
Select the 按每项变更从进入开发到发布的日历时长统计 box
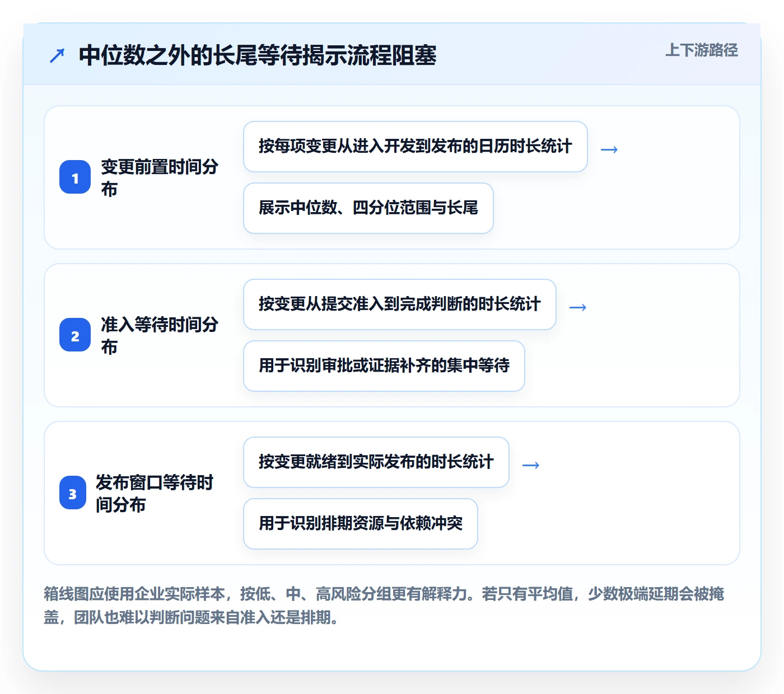tap(416, 147)
